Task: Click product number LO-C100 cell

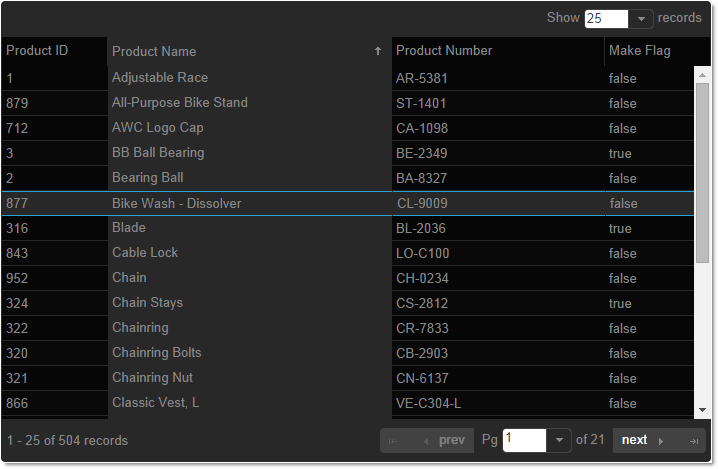Action: pos(423,253)
